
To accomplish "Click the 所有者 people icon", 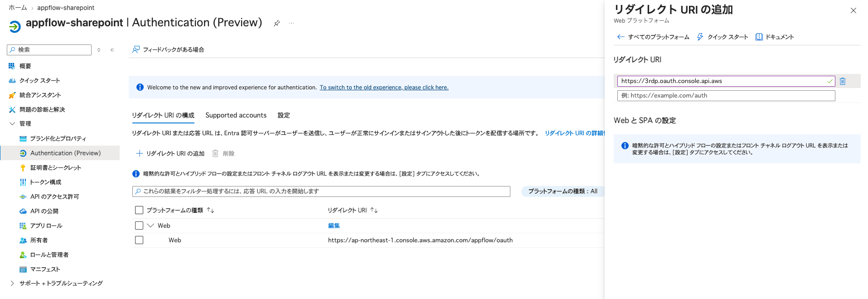I will coord(23,240).
